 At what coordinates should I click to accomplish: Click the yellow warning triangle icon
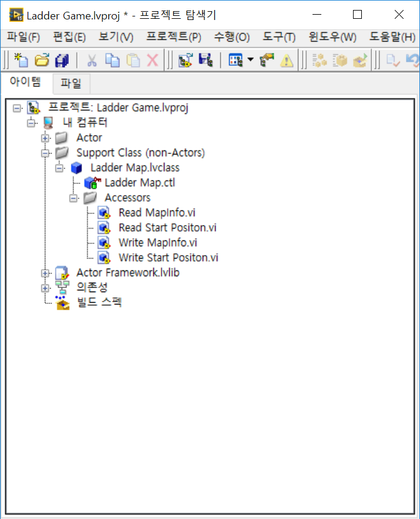click(287, 61)
